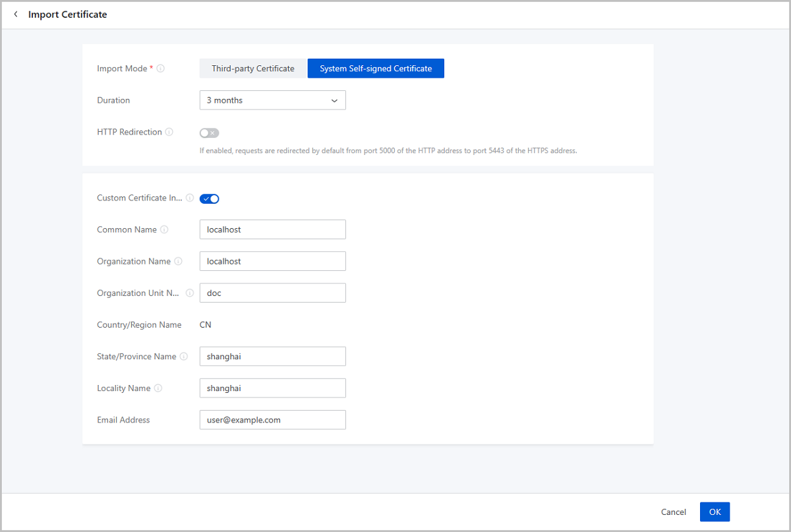Disable the Custom Certificate toggle
The image size is (791, 532).
pyautogui.click(x=209, y=198)
